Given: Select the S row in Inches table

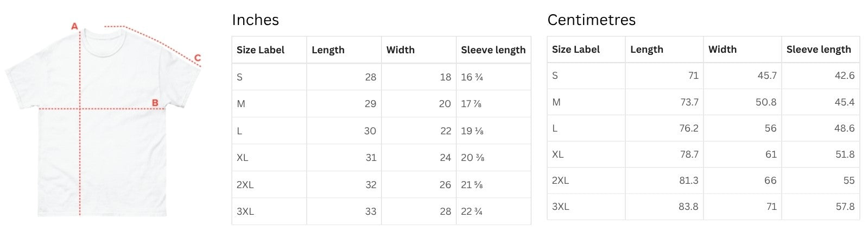Looking at the screenshot, I should pos(381,77).
